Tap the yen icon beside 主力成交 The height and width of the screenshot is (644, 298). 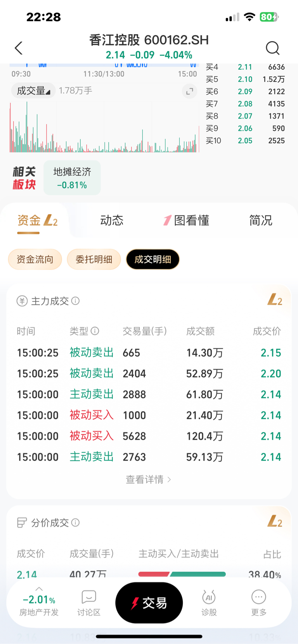pos(22,301)
